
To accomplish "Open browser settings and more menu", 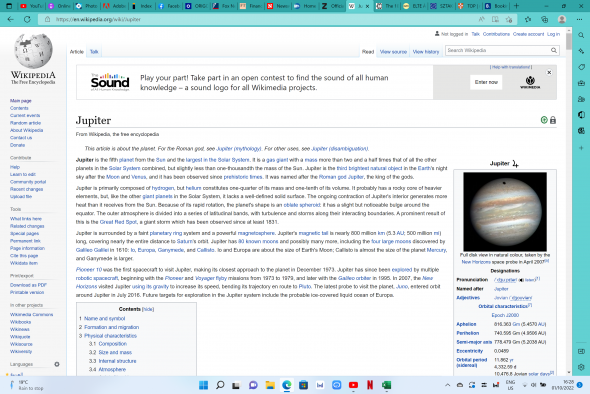I will click(x=579, y=19).
